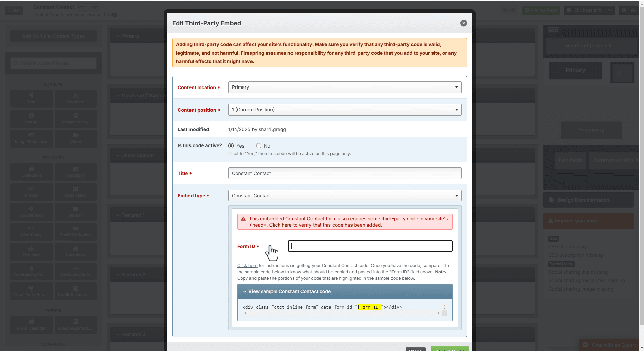
Task: Click sample code scroll left arrow
Action: (x=245, y=313)
